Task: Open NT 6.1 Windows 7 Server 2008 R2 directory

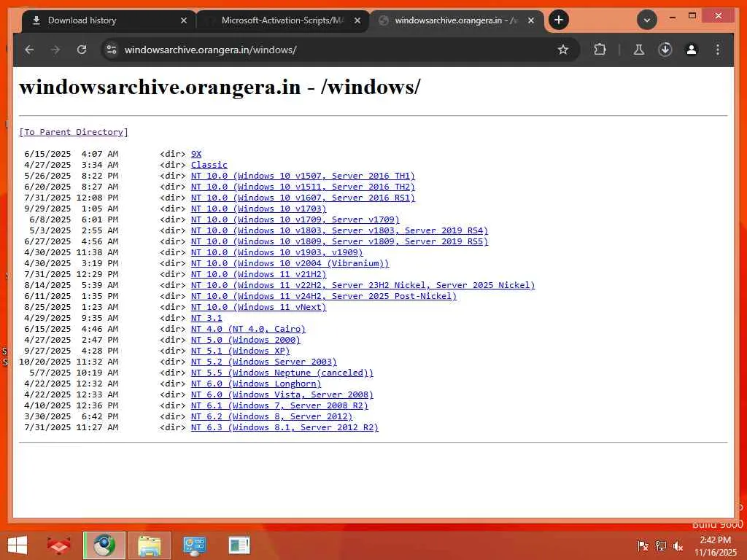Action: (279, 405)
